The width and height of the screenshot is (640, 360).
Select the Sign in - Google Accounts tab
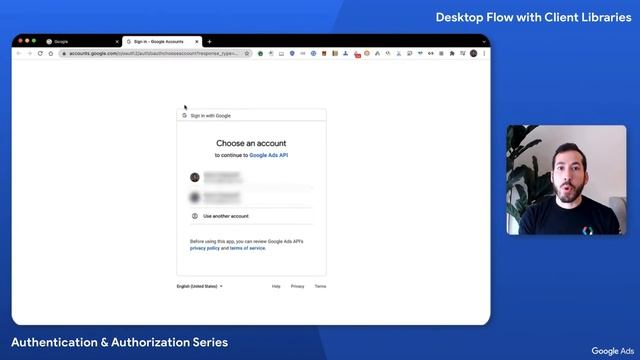[x=162, y=42]
